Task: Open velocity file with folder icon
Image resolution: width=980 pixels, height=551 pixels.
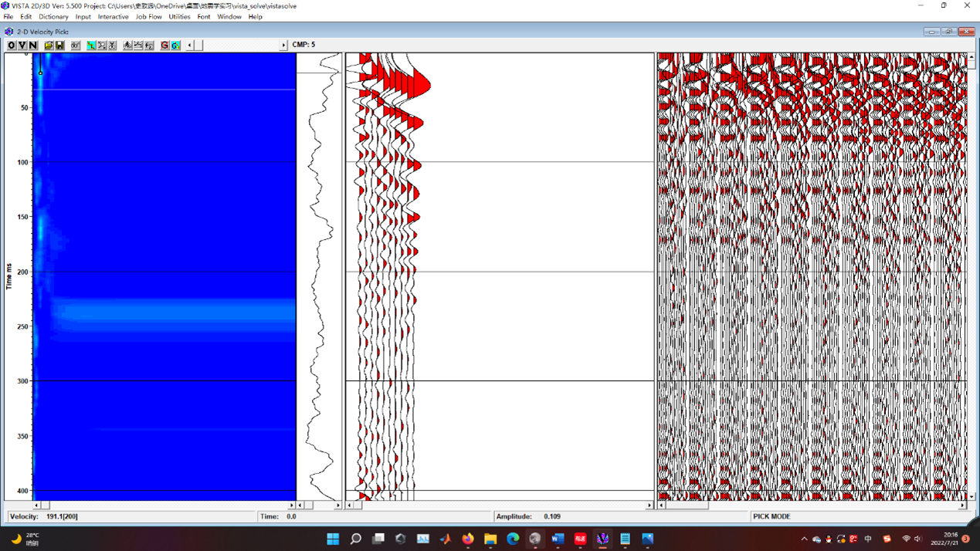Action: point(49,46)
